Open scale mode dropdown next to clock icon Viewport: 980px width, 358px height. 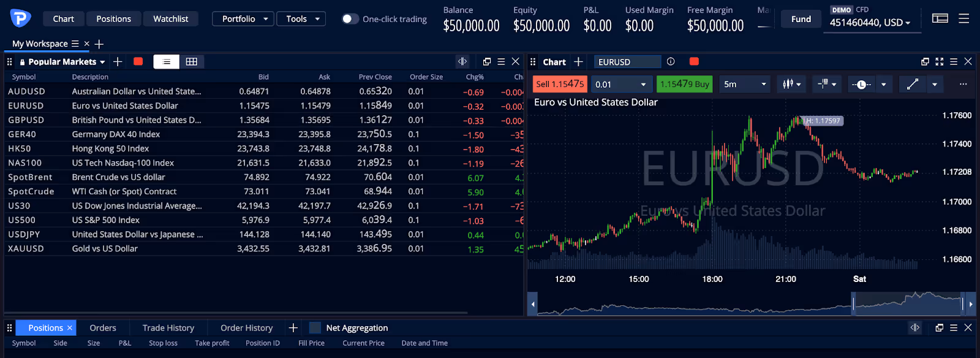click(x=883, y=84)
